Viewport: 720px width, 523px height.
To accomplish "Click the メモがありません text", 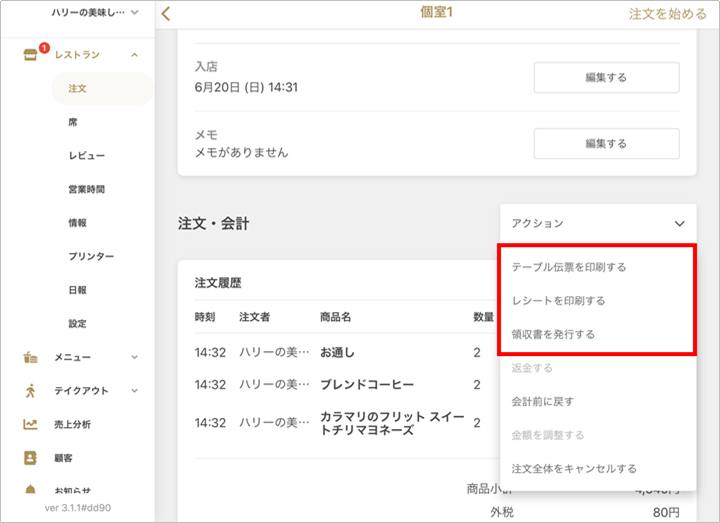I will click(x=242, y=152).
